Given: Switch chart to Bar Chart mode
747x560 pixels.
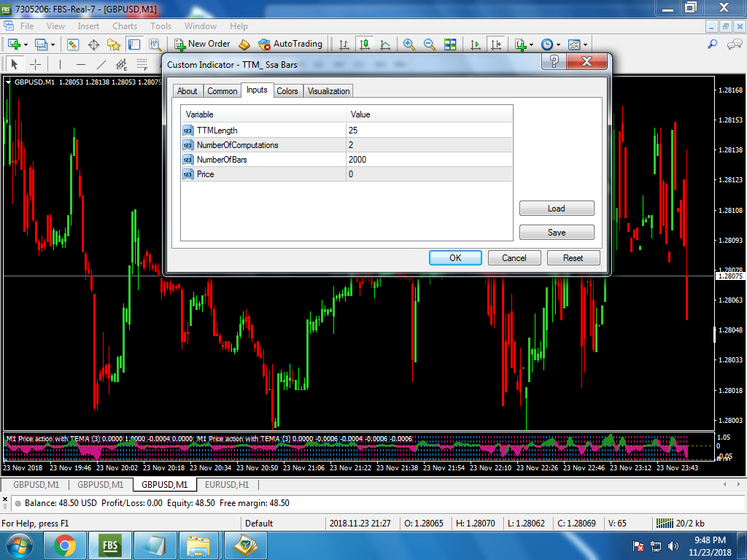Looking at the screenshot, I should coord(344,44).
